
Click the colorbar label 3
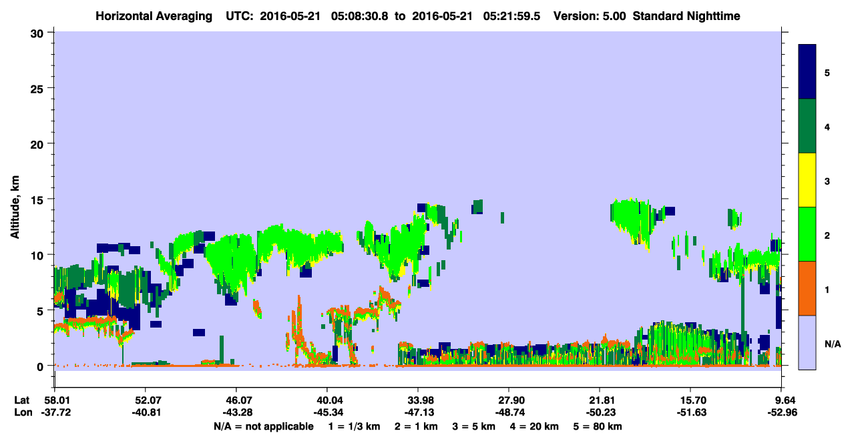tap(827, 181)
